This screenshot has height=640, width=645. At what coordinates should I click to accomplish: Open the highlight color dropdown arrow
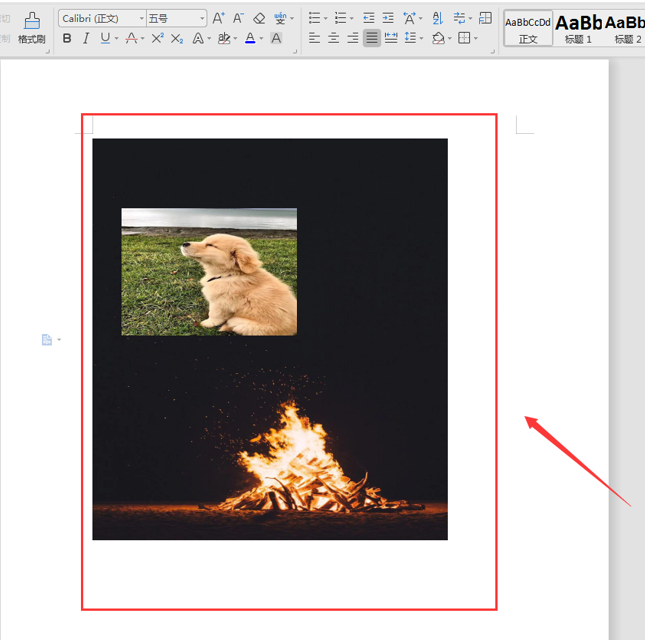click(235, 39)
